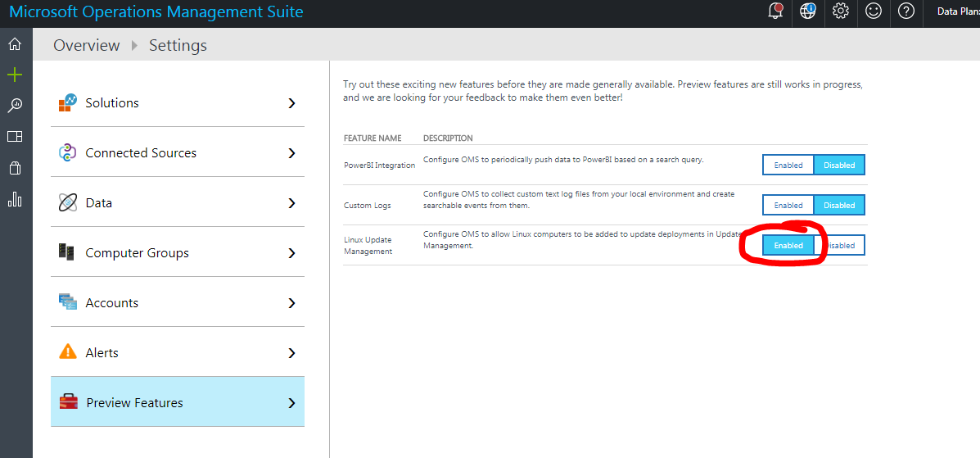Click the Connected Sources icon
The width and height of the screenshot is (980, 458).
click(x=67, y=152)
